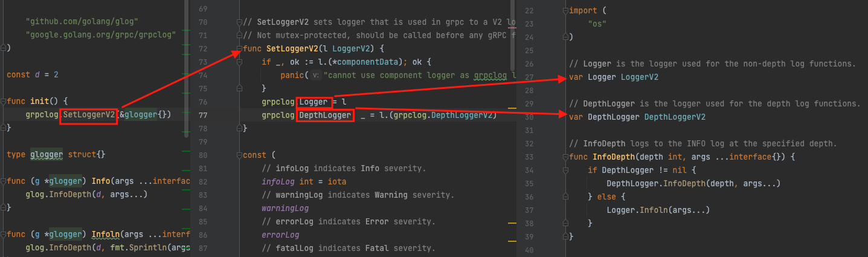868x257 pixels.
Task: Collapse the SetLoggerV2 function fold marker
Action: [x=240, y=49]
